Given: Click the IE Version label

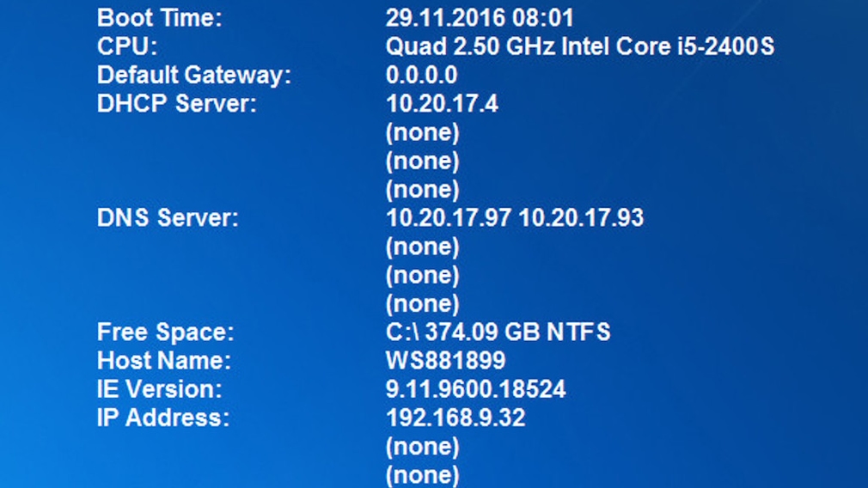Looking at the screenshot, I should [160, 389].
